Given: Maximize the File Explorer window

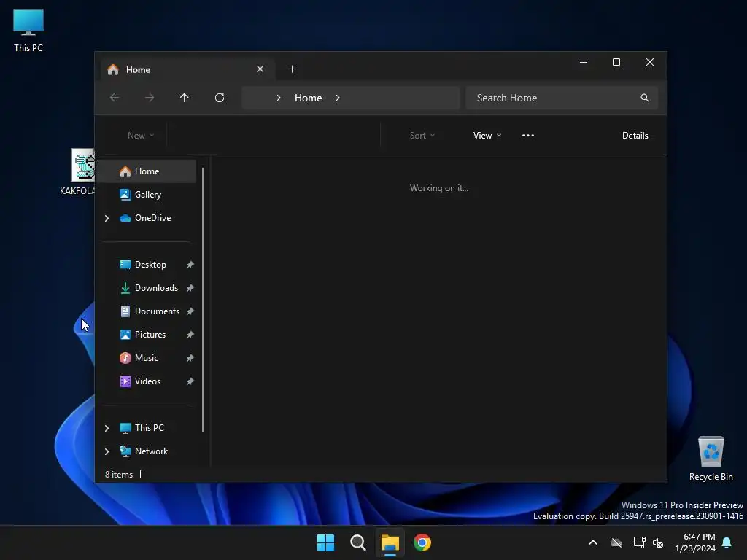Looking at the screenshot, I should [616, 63].
